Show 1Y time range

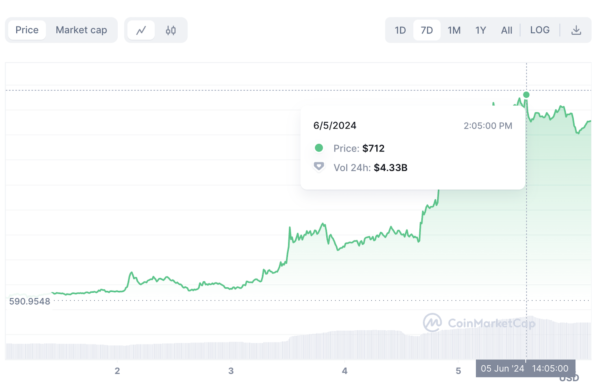(481, 30)
